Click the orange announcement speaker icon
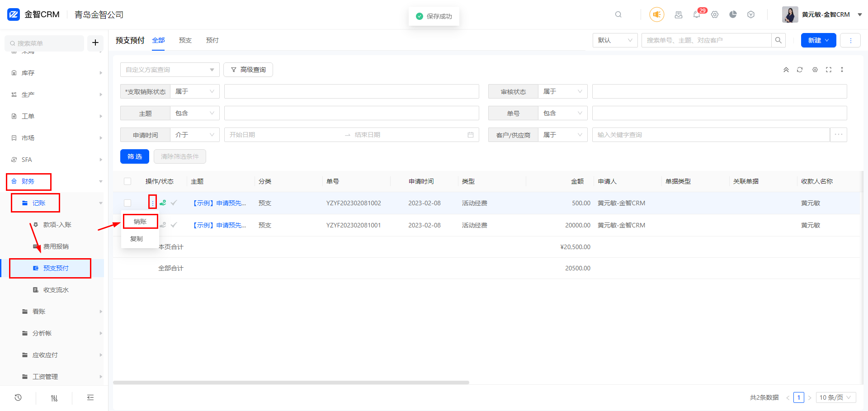Viewport: 868px width, 411px height. point(656,14)
